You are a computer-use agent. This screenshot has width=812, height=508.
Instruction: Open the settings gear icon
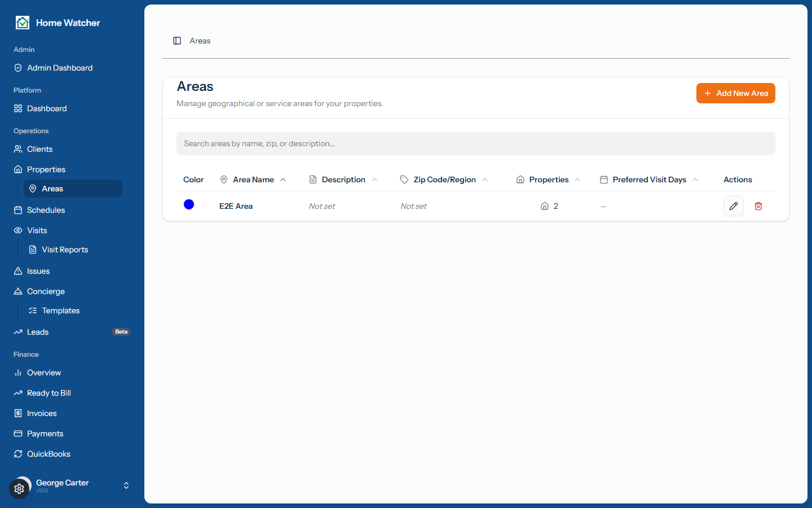19,489
